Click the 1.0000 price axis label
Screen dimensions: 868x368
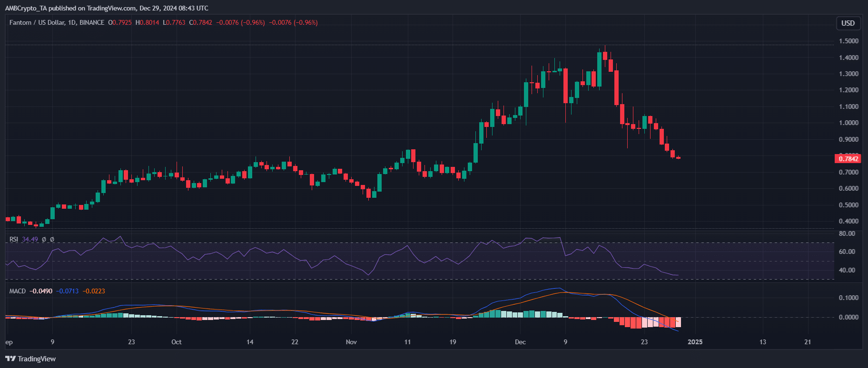tap(848, 123)
